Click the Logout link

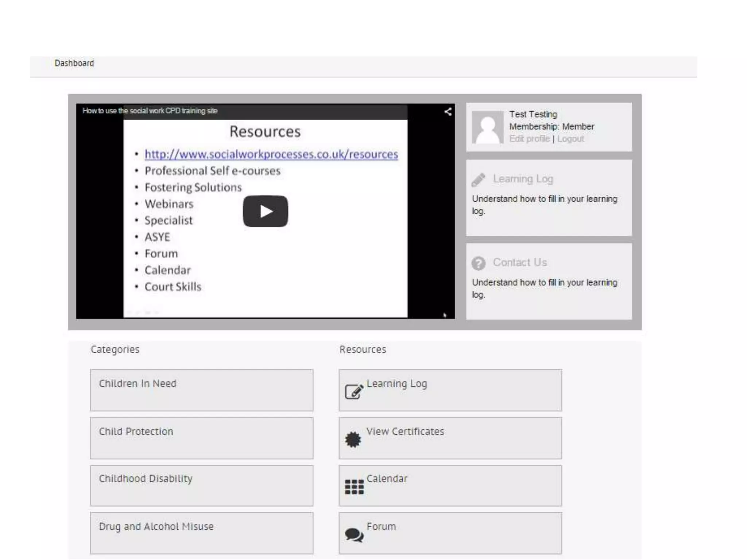coord(570,139)
